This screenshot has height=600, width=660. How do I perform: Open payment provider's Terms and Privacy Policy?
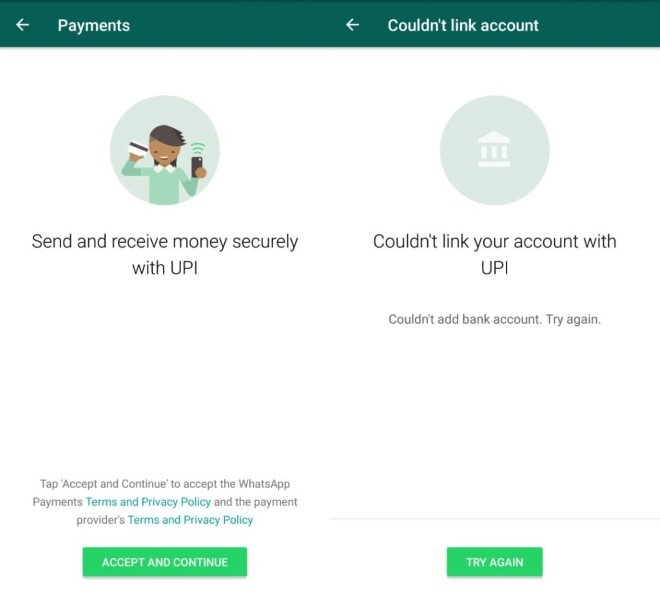pyautogui.click(x=190, y=520)
